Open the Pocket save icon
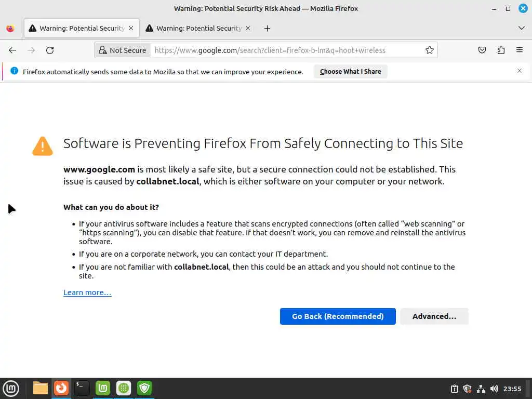 pyautogui.click(x=482, y=50)
